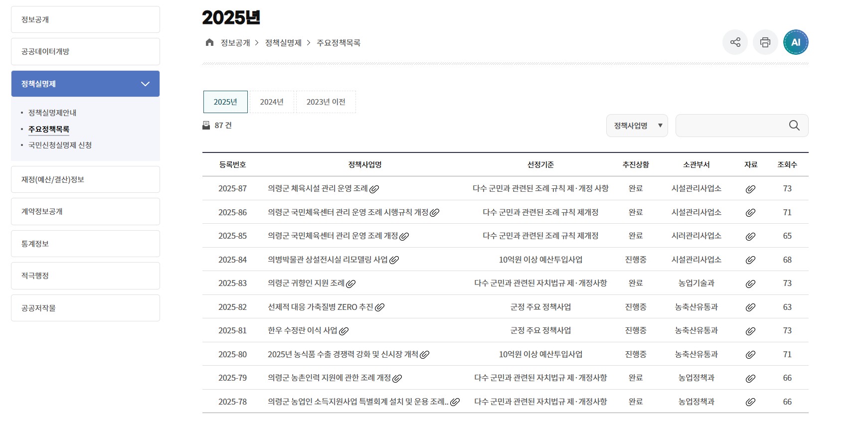This screenshot has width=868, height=426.
Task: Click the 조회수 column header
Action: [x=787, y=164]
